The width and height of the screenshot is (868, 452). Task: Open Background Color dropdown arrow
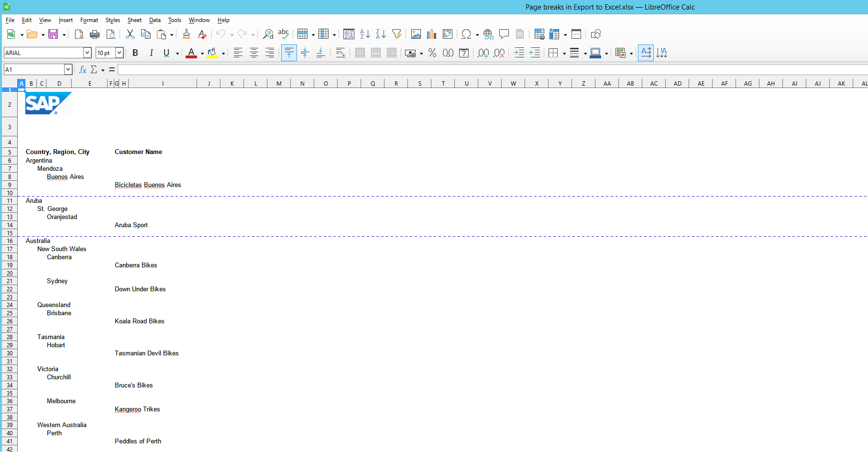point(223,53)
